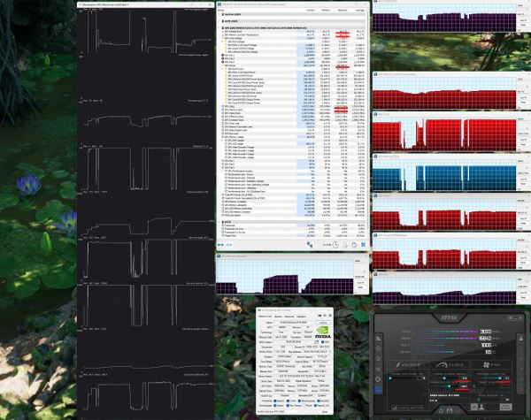Close HWiNFO sensors with blue X icon

tap(363, 245)
